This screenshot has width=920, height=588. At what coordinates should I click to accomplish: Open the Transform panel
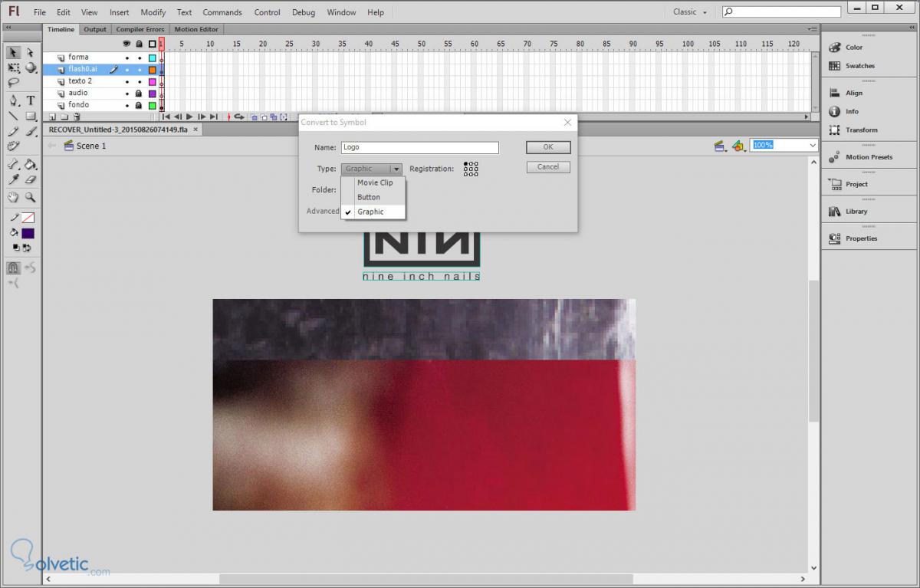coord(853,130)
